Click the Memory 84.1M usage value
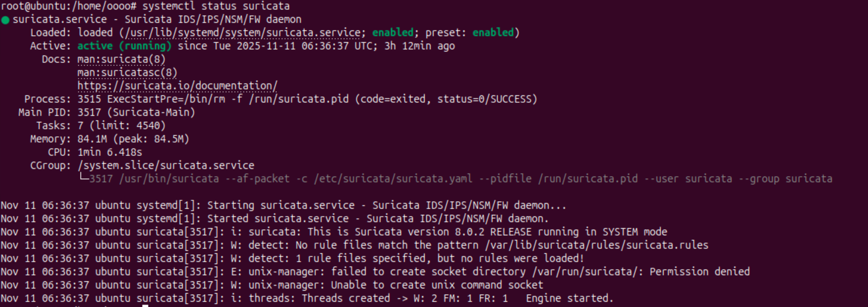 [92, 139]
